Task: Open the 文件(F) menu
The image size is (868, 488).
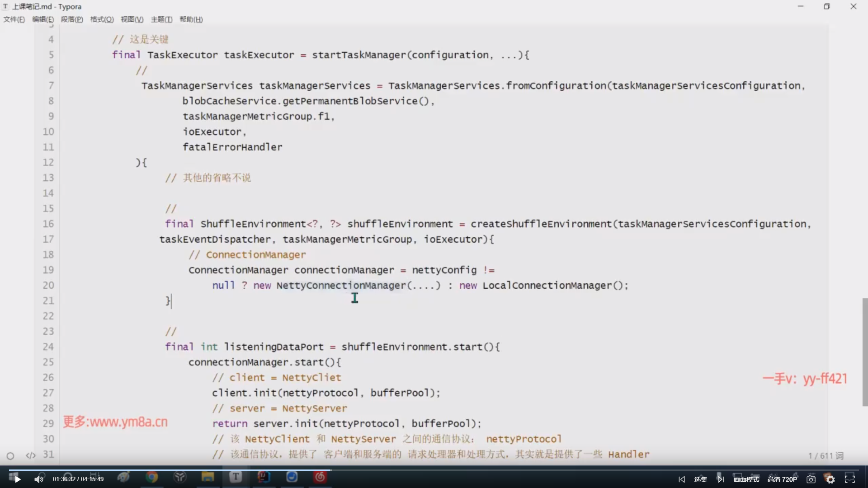Action: coord(14,19)
